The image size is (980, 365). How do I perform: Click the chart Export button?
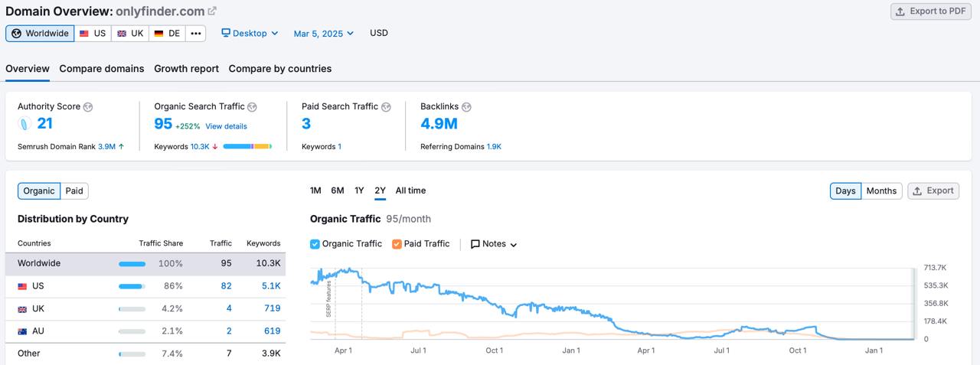pos(933,191)
